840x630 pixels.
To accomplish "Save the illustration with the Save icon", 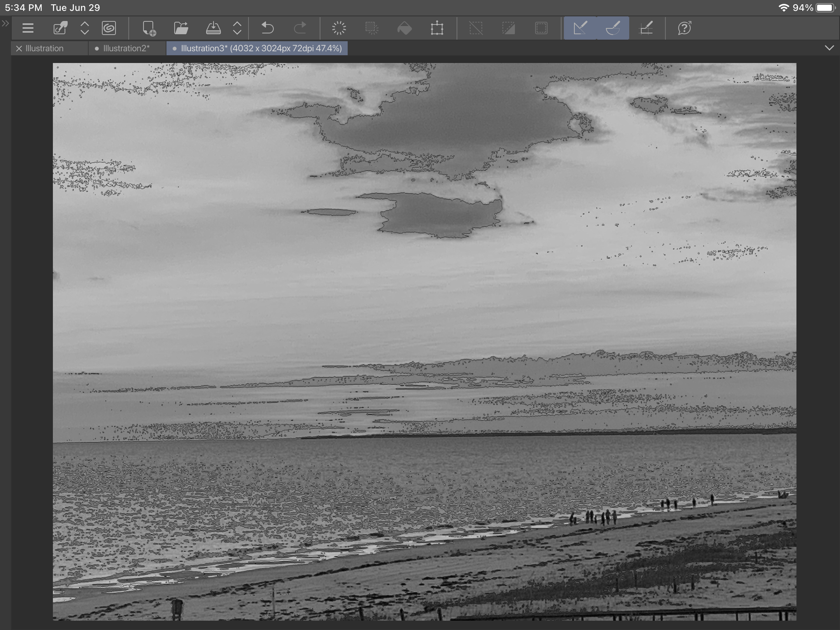I will tap(213, 28).
